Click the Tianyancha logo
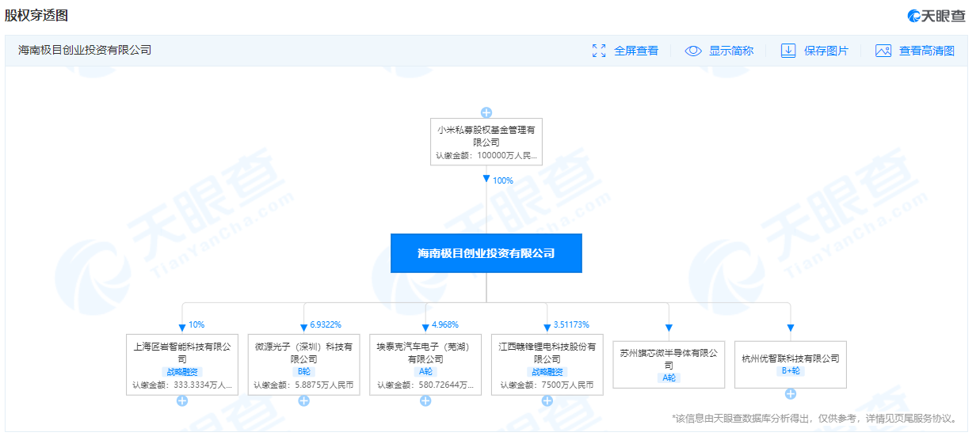Image resolution: width=980 pixels, height=440 pixels. (x=936, y=16)
